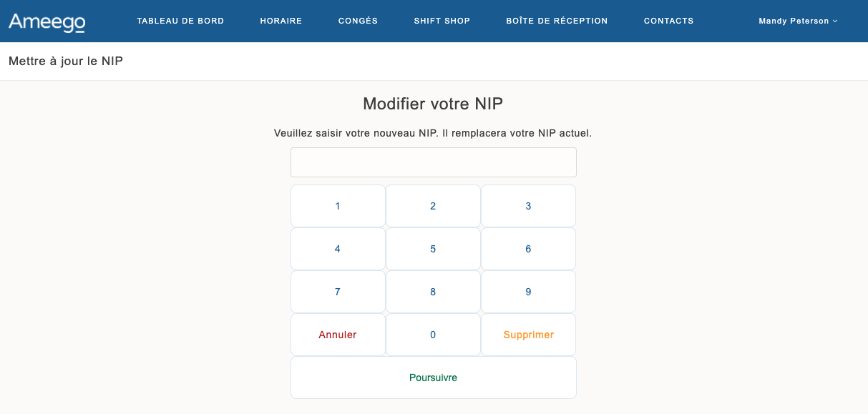This screenshot has width=868, height=414.
Task: Go to Contacts page
Action: 668,21
